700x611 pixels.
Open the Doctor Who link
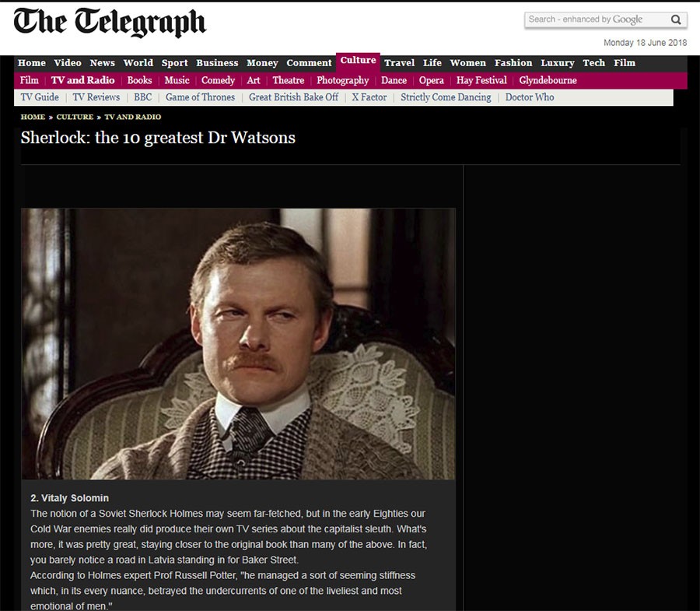click(x=530, y=97)
